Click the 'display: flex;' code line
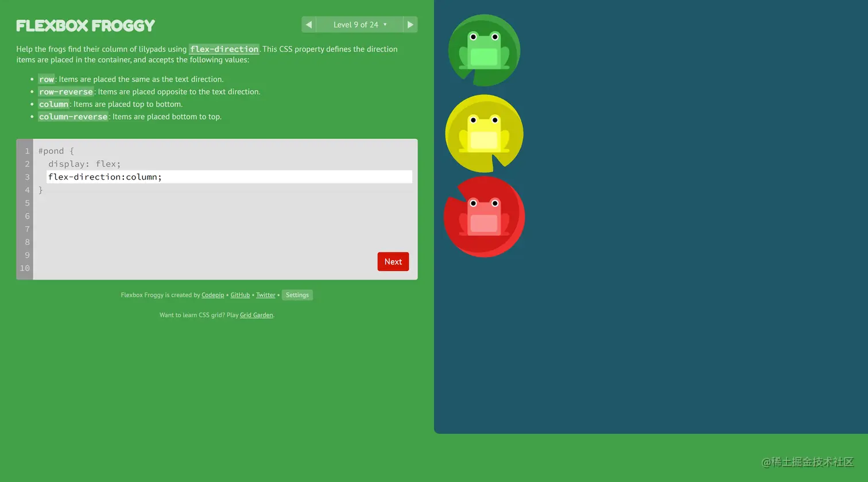 pyautogui.click(x=84, y=164)
